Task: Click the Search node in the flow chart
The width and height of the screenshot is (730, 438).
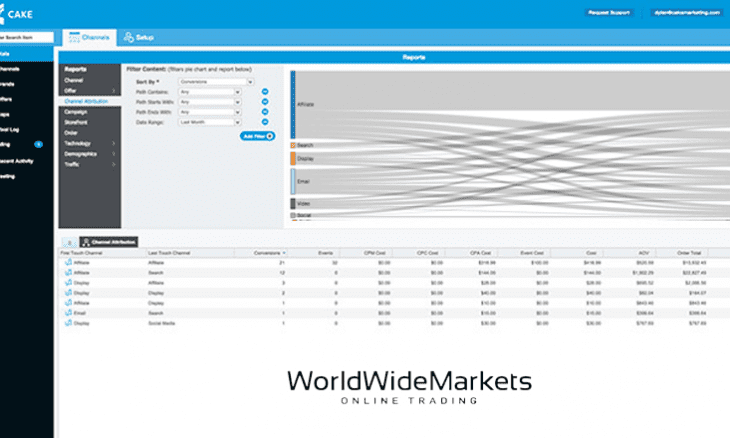Action: [x=293, y=145]
